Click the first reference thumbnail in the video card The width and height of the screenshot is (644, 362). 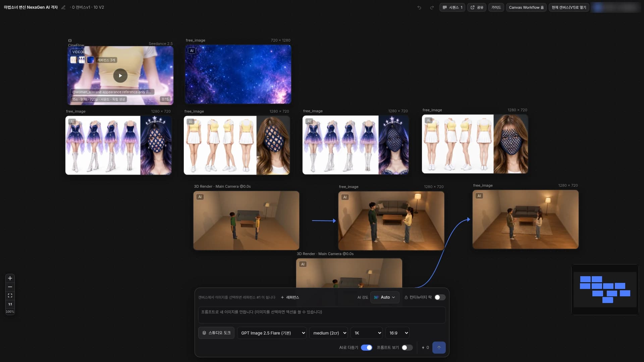[x=73, y=60]
